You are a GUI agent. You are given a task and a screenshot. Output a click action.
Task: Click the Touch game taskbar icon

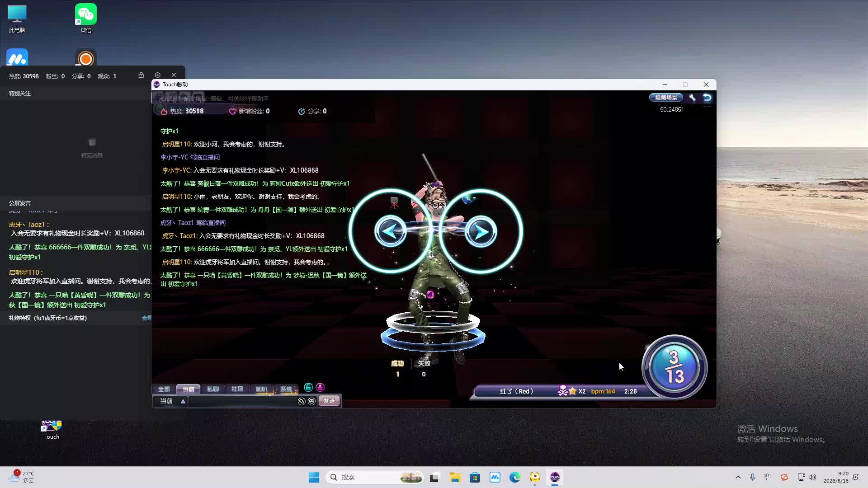555,477
